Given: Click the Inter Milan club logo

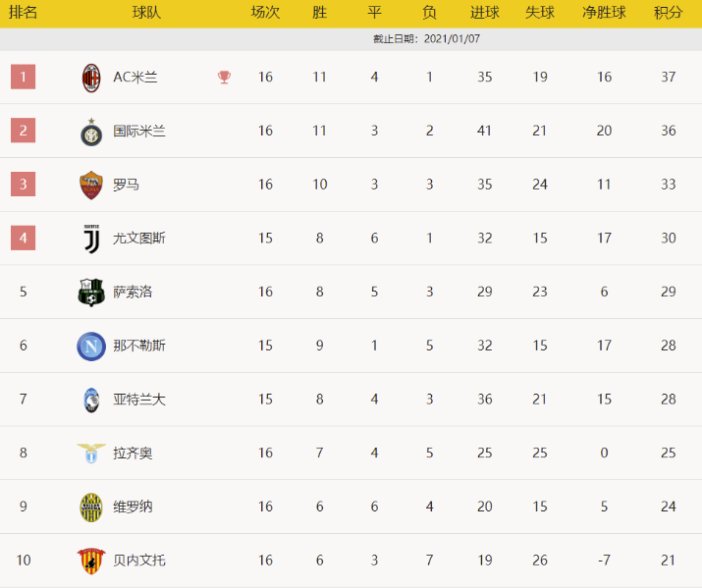Looking at the screenshot, I should (91, 132).
